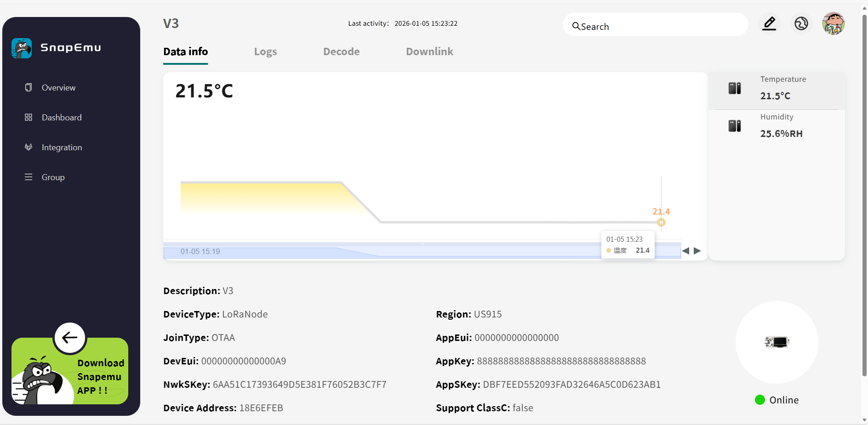This screenshot has width=868, height=425.
Task: Go to the Downlink tab
Action: click(x=429, y=51)
